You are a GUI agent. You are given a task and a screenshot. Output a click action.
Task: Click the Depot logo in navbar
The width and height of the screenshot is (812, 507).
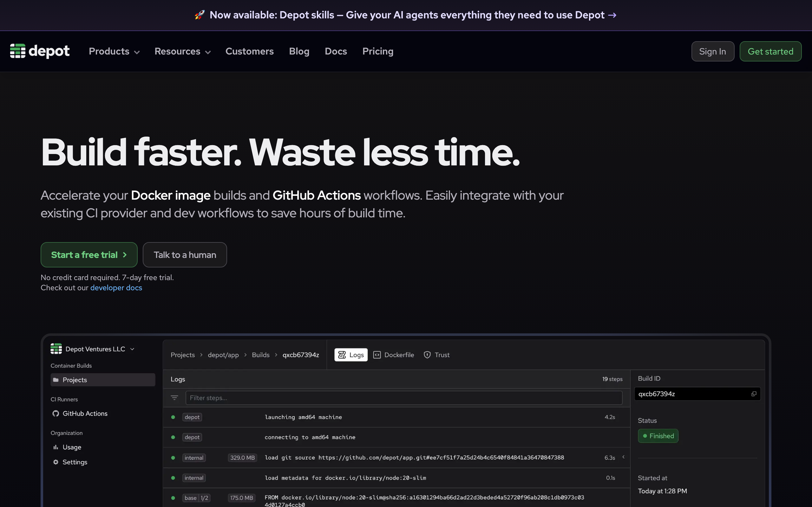(x=40, y=51)
